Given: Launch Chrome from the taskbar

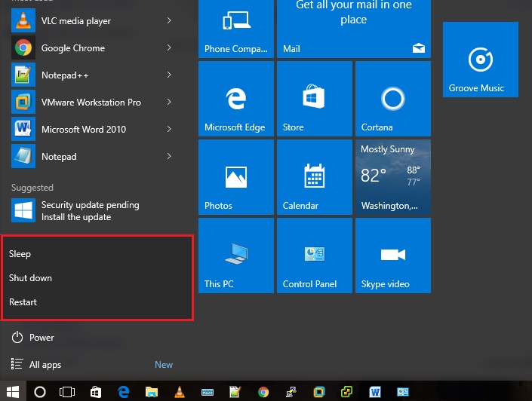Looking at the screenshot, I should pos(263,392).
